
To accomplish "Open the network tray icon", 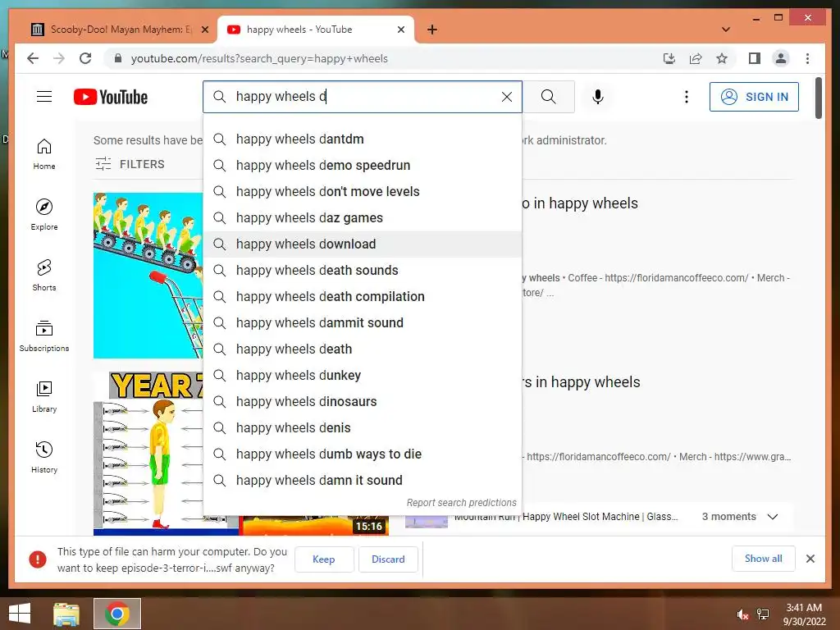I will 763,614.
